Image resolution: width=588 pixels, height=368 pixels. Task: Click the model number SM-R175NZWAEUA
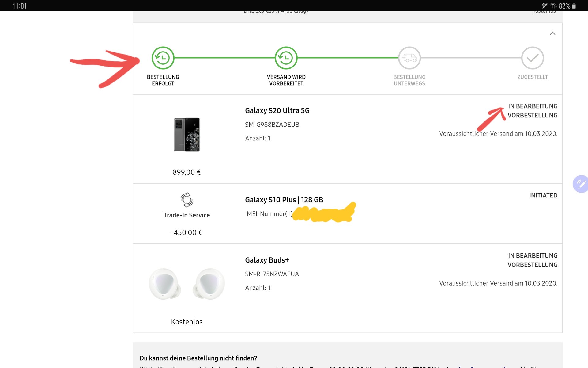click(x=272, y=274)
